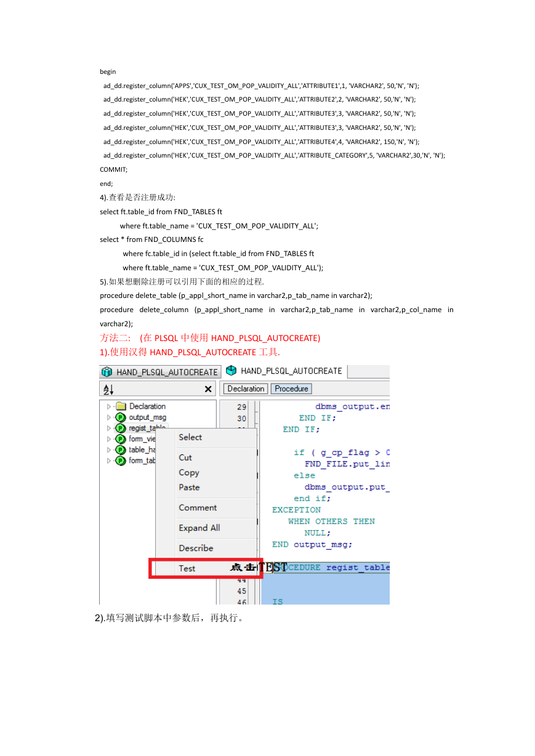
Task: Click the 'FND_FILE.put_lin' code line
Action: [x=347, y=464]
